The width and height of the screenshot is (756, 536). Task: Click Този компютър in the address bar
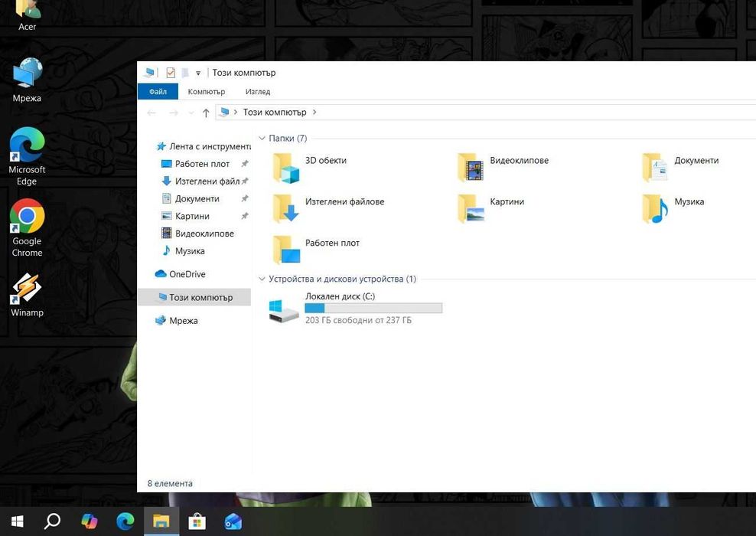click(x=275, y=112)
